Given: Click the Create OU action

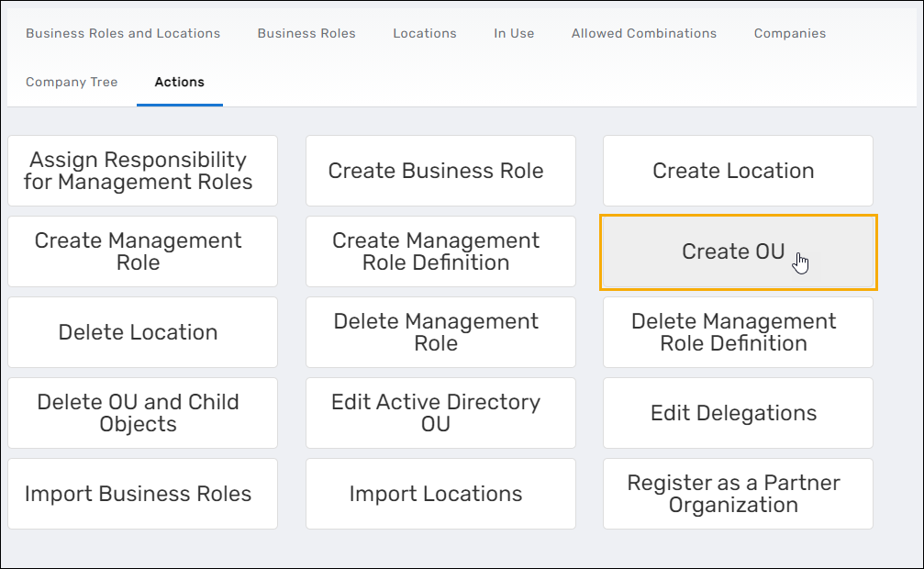Looking at the screenshot, I should click(x=737, y=251).
